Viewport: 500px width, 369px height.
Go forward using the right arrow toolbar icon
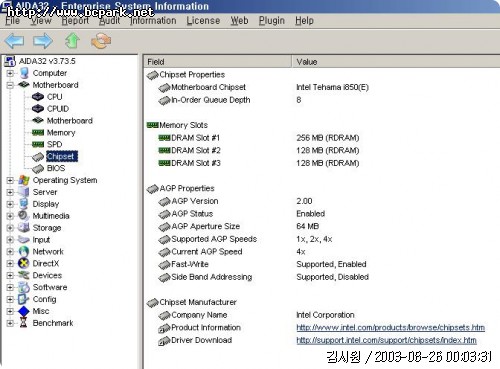point(43,41)
